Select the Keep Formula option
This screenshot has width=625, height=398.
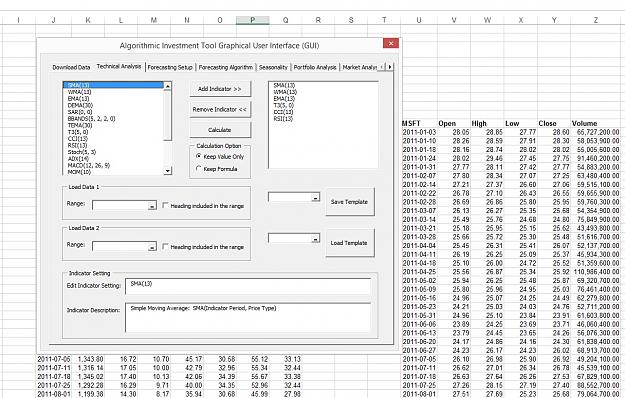click(217, 169)
